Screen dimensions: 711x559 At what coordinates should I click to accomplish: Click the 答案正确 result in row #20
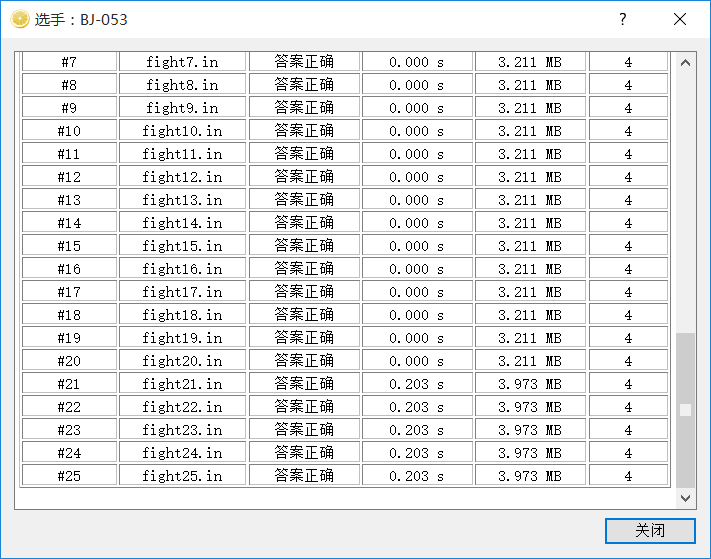304,361
